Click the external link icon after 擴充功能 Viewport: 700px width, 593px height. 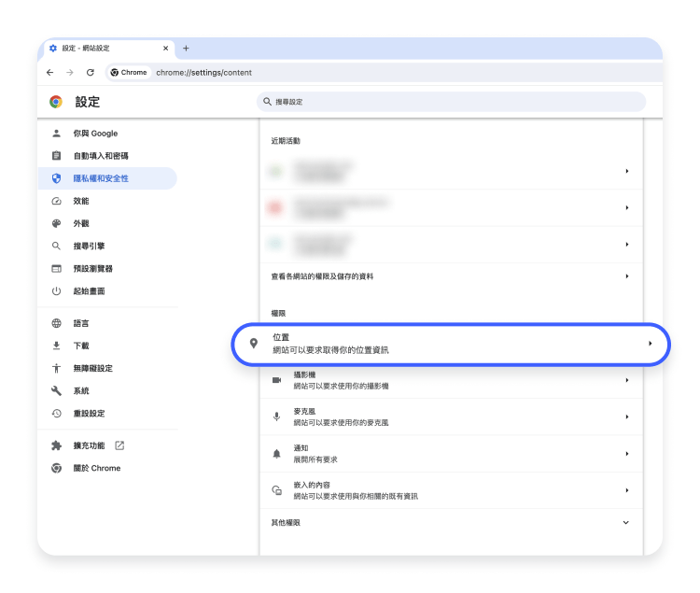pos(119,445)
